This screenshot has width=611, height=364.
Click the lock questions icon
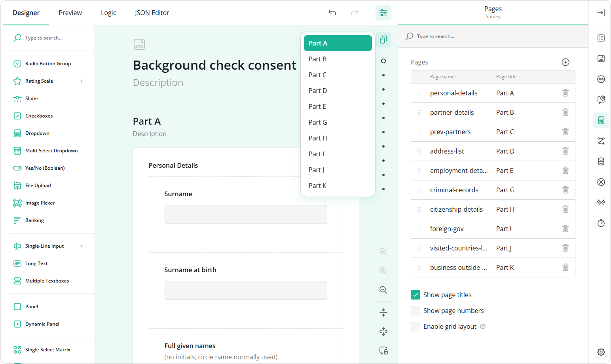pos(383,351)
